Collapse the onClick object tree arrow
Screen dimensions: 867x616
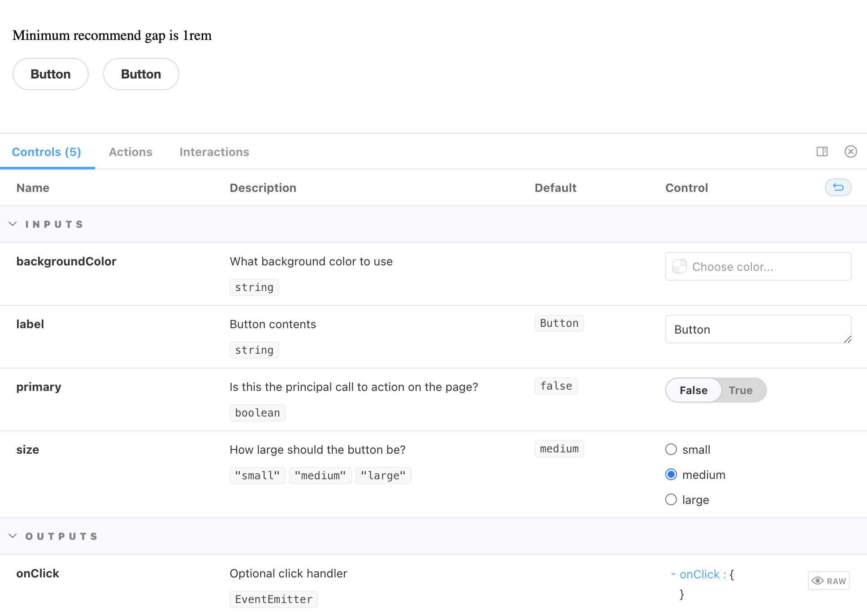[673, 574]
